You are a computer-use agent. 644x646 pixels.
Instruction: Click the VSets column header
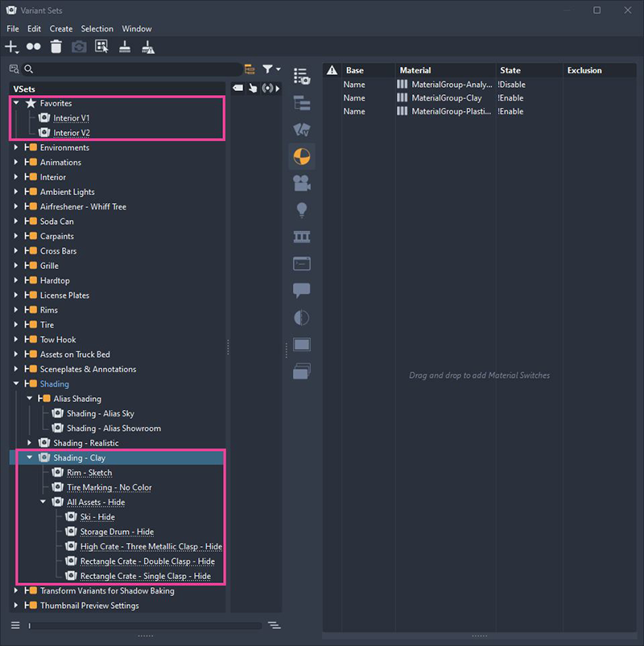pos(117,89)
